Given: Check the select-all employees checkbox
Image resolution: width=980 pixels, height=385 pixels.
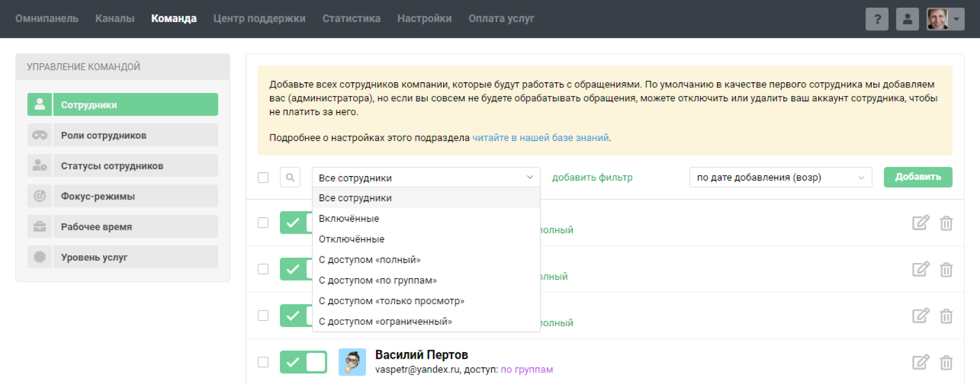Looking at the screenshot, I should click(x=263, y=177).
